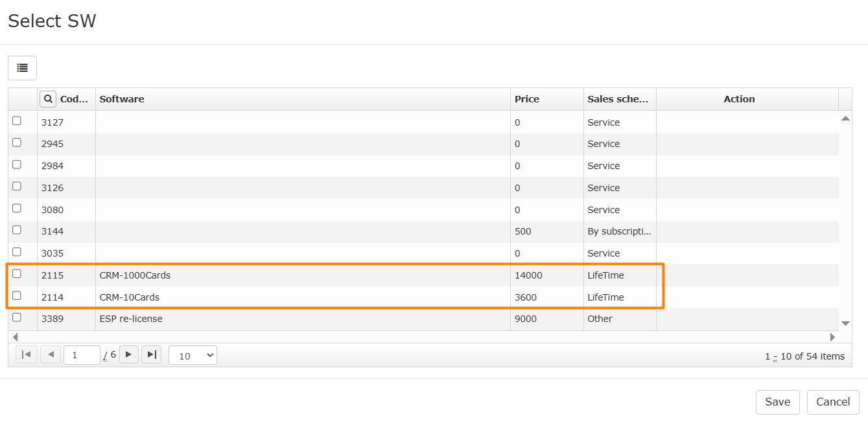Check the box for CRM-1000Cards row
This screenshot has width=868, height=423.
17,274
